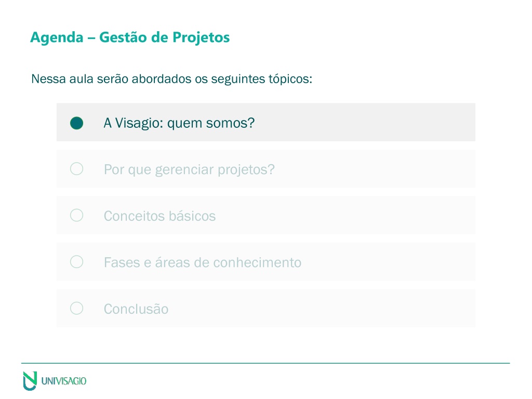Click the 'Agenda – Gestão de Projetos' title
Image resolution: width=532 pixels, height=399 pixels.
130,37
